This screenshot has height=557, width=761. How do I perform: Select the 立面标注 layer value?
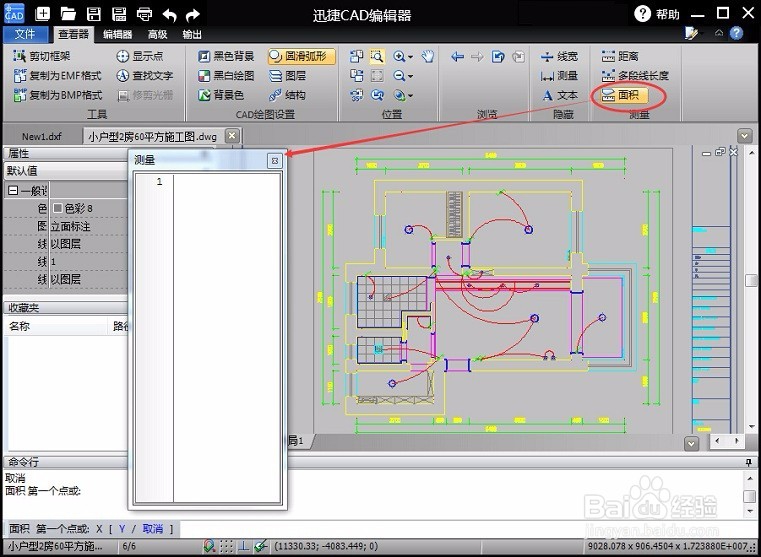[x=71, y=226]
